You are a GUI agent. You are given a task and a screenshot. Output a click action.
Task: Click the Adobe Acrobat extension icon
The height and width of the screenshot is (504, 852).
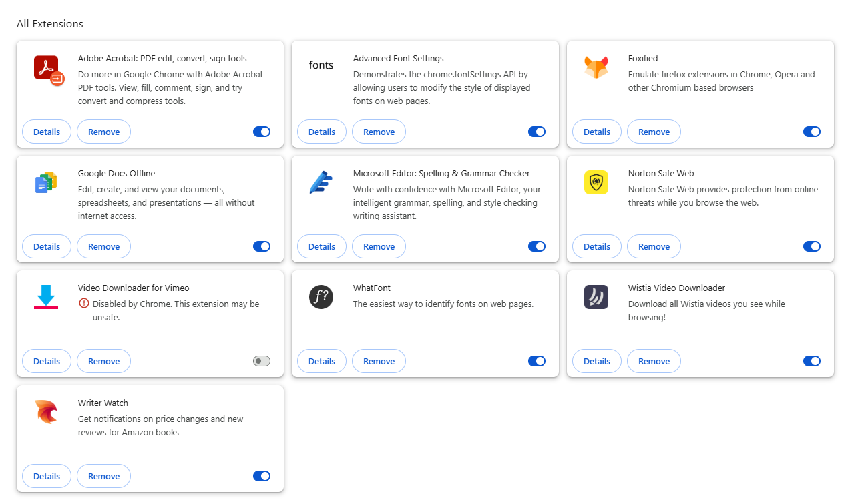coord(48,69)
